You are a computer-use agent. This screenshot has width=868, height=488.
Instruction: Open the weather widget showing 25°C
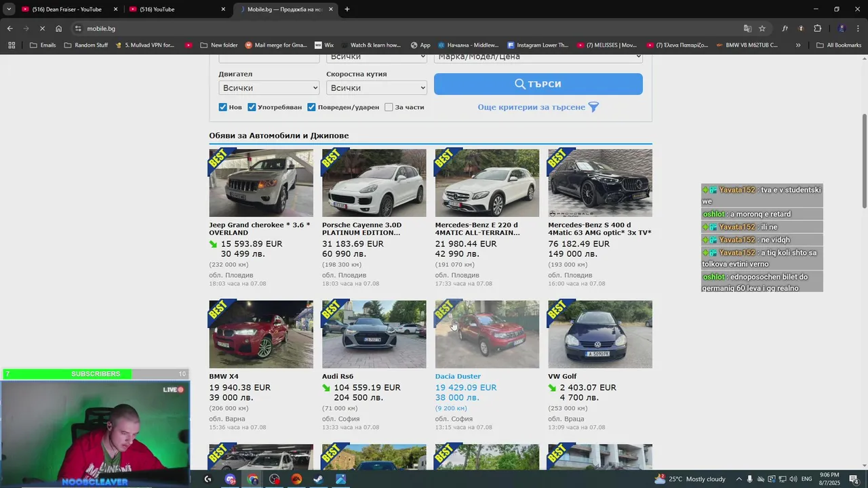point(690,479)
